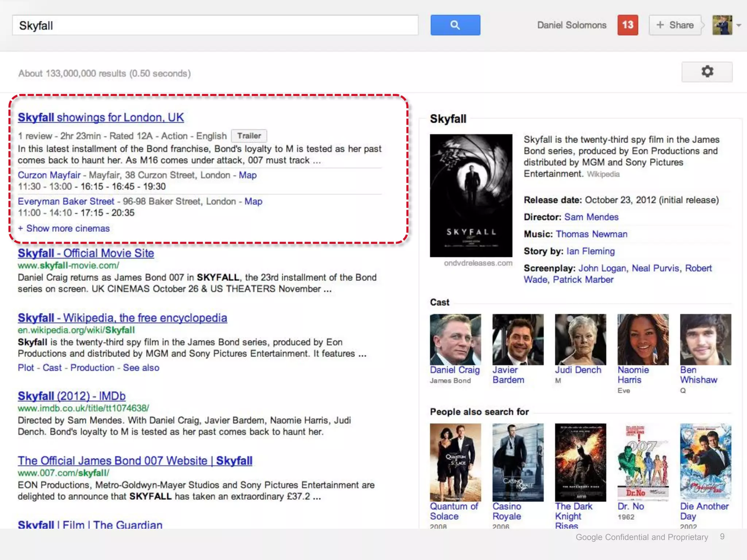This screenshot has height=560, width=747.
Task: Click Ben Whishaw cast photo
Action: [x=705, y=339]
